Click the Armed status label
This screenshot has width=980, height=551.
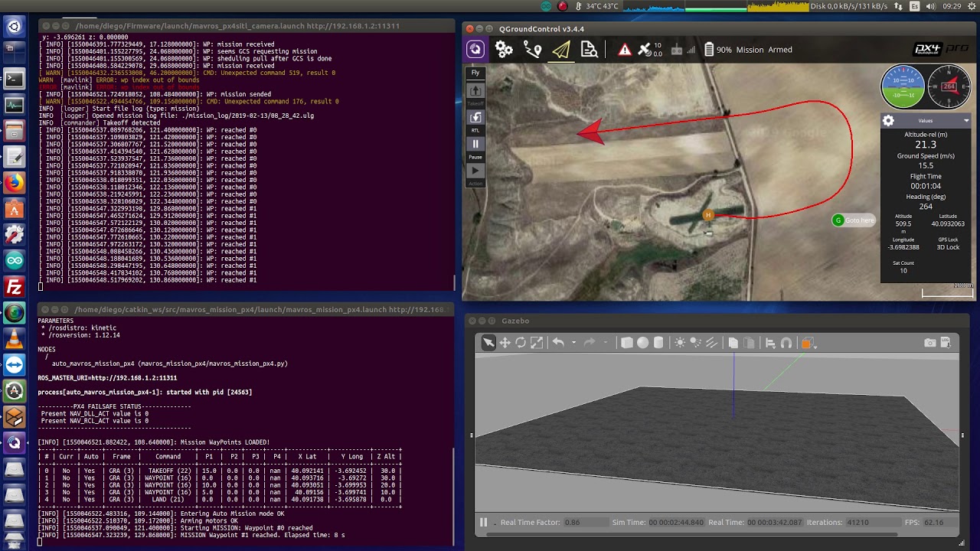click(780, 50)
